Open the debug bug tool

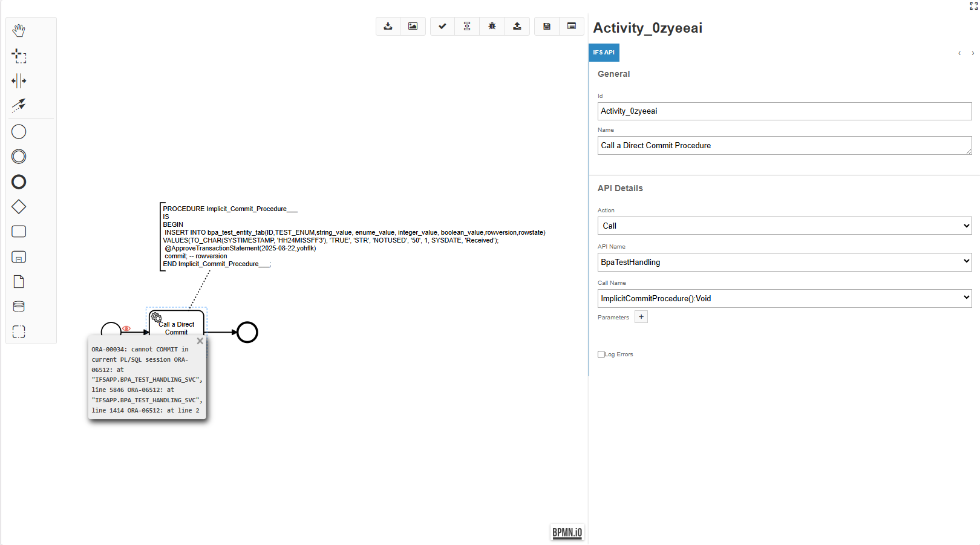pos(492,26)
